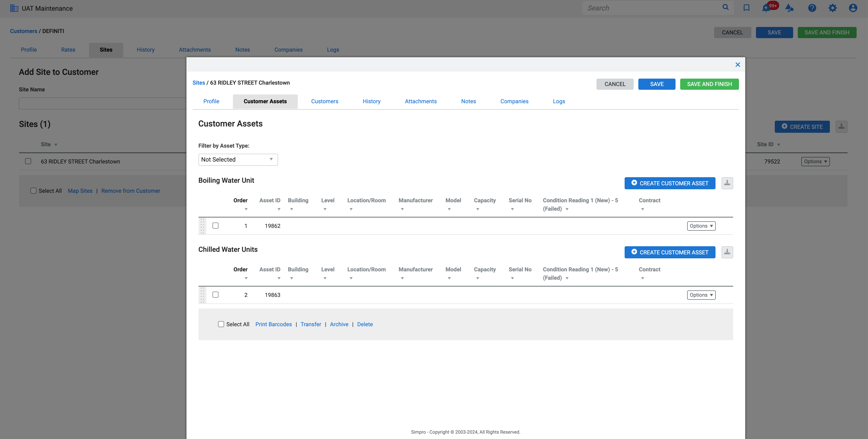
Task: Open the help question mark icon
Action: tap(812, 8)
